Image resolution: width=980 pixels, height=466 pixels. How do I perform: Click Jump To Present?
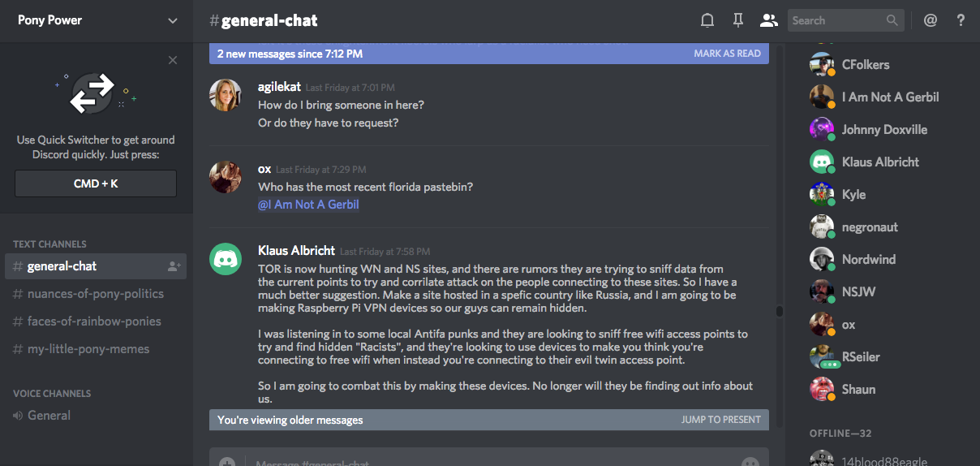(x=720, y=420)
